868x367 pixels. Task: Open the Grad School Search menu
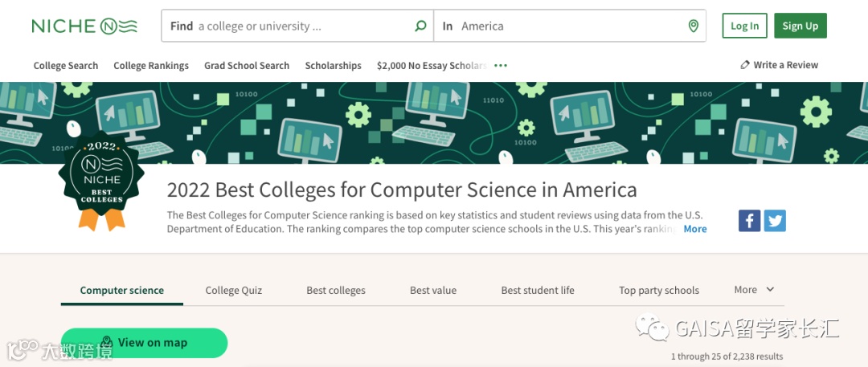247,66
